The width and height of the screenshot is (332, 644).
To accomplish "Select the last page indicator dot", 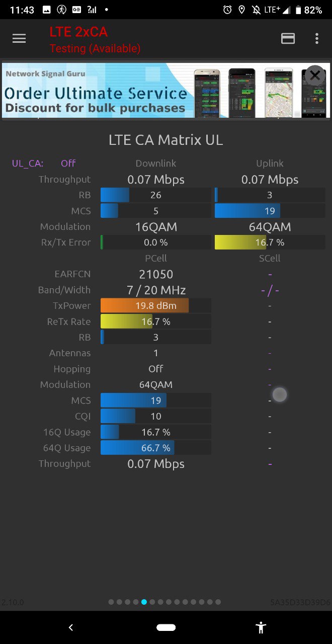I will [x=218, y=602].
